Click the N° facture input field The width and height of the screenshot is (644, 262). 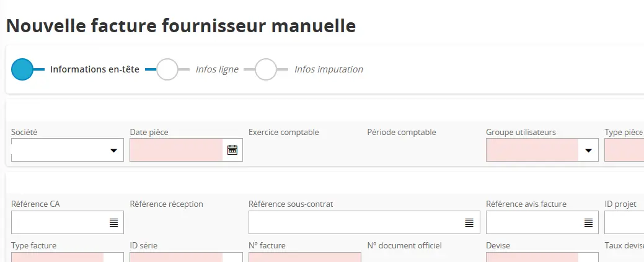click(304, 257)
